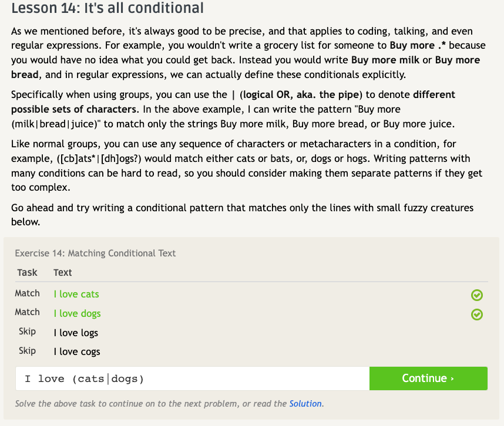Click the Match label for the cats row

tap(27, 293)
